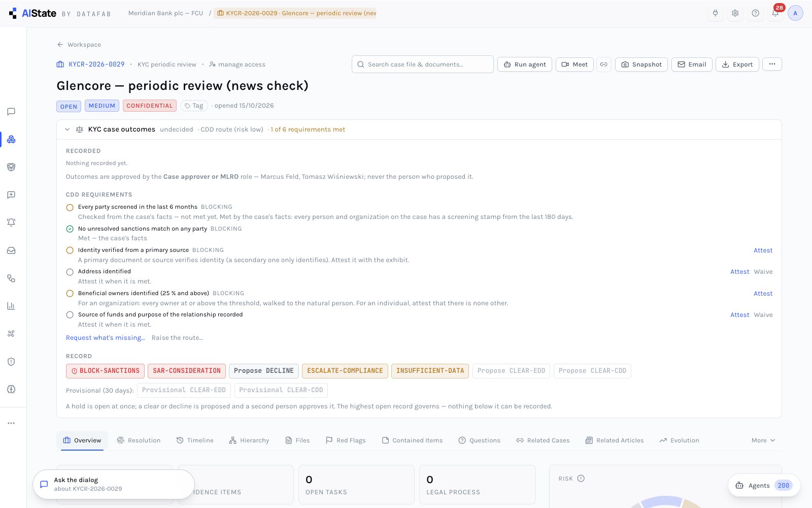Copy the case link with chain icon button
This screenshot has height=508, width=812.
point(604,65)
